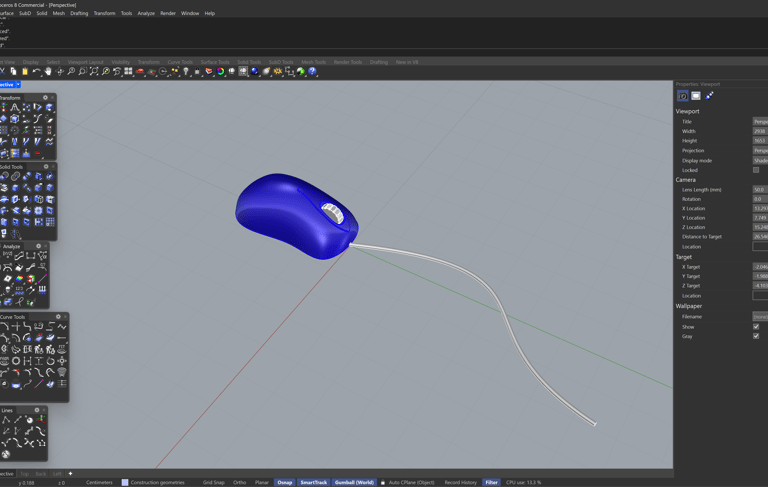This screenshot has height=487, width=768.
Task: Open the Perspective viewport title dropdown arrow
Action: coord(18,85)
